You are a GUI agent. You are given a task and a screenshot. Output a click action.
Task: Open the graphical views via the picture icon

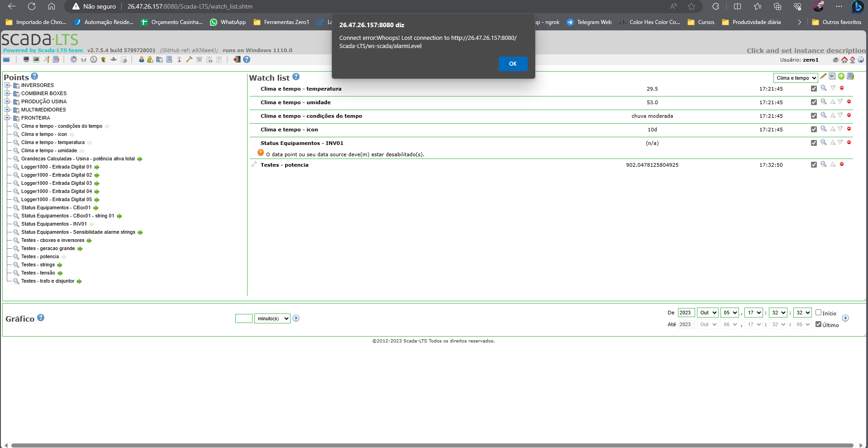(37, 59)
